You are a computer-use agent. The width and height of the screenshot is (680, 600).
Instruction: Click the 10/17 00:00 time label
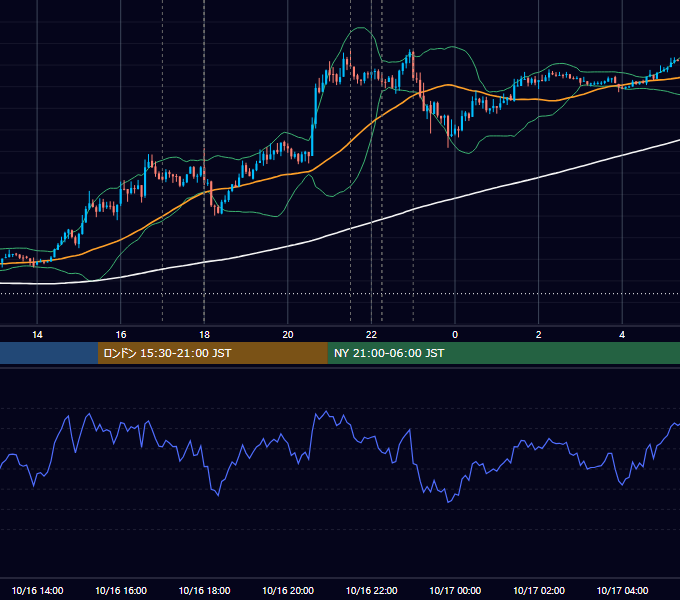click(x=455, y=590)
